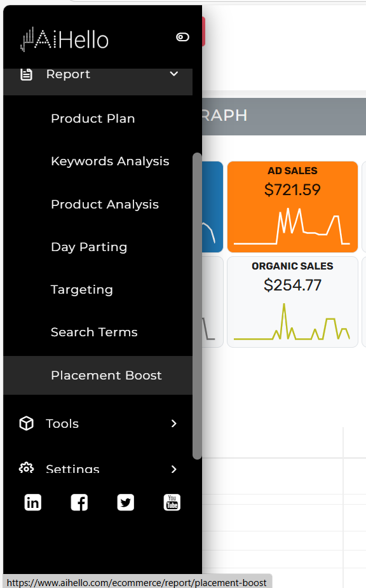Collapse the Report menu chevron
This screenshot has width=366, height=588.
pos(174,74)
